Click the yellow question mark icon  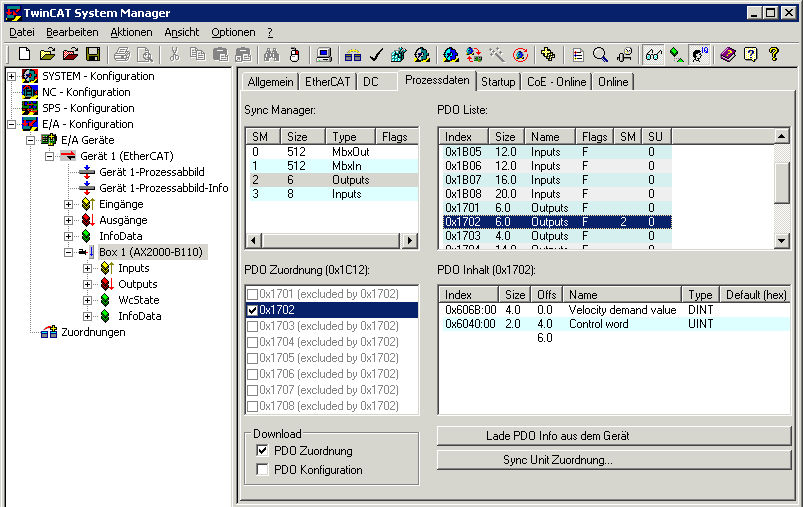[x=774, y=54]
